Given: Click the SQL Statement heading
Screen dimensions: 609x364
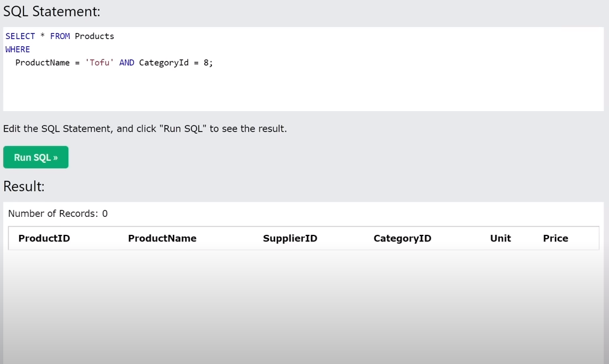Looking at the screenshot, I should tap(52, 11).
